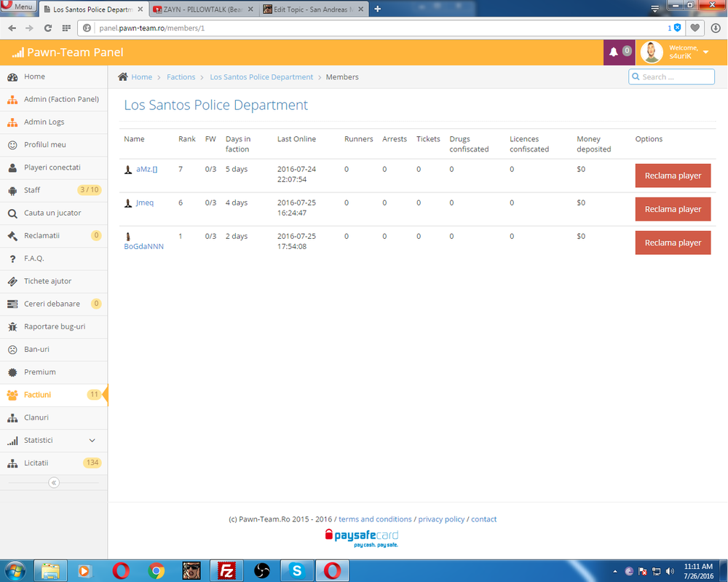This screenshot has width=728, height=582.
Task: Click the volume speaker tray icon
Action: 670,571
